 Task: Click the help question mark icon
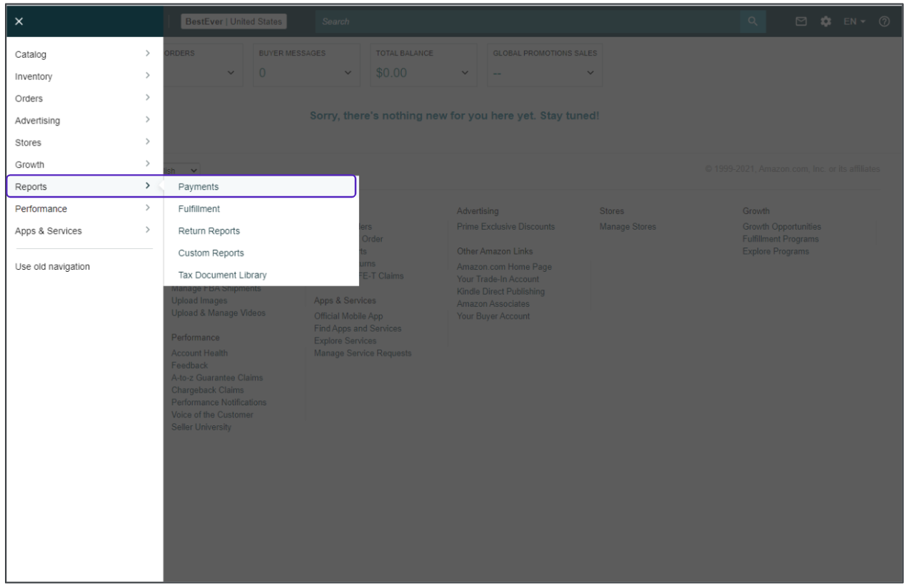[884, 21]
